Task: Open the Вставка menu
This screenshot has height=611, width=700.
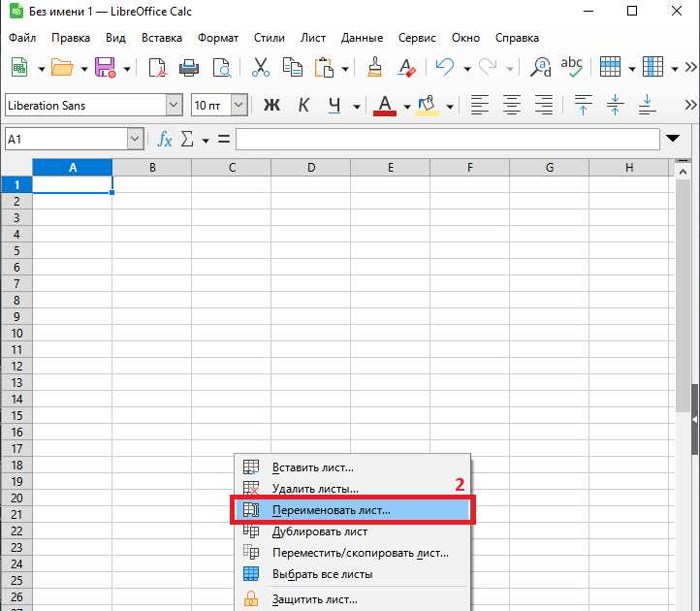Action: click(x=162, y=38)
